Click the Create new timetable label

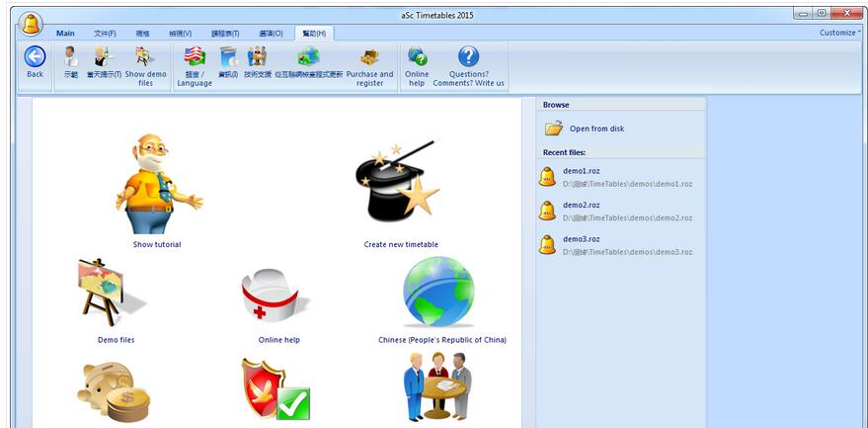click(401, 244)
